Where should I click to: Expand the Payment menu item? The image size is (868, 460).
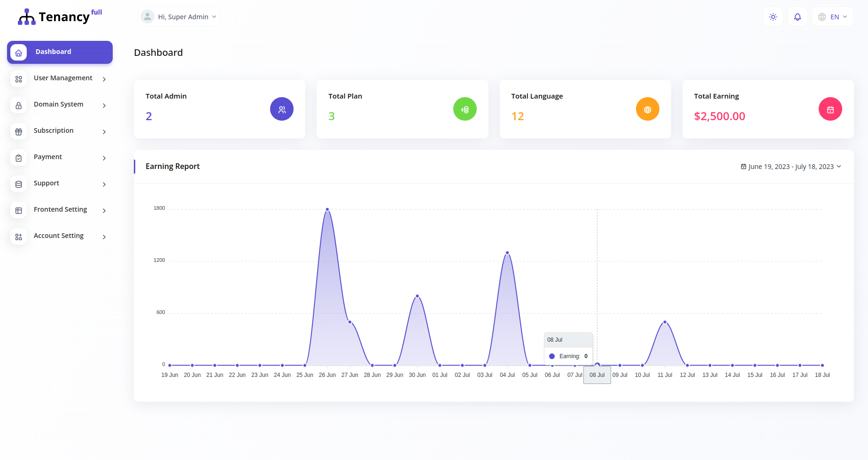47,157
